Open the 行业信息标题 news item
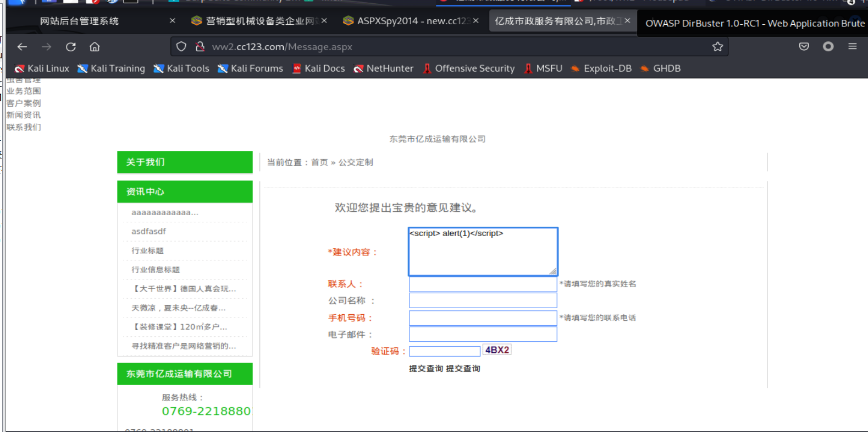This screenshot has height=432, width=868. click(x=156, y=270)
